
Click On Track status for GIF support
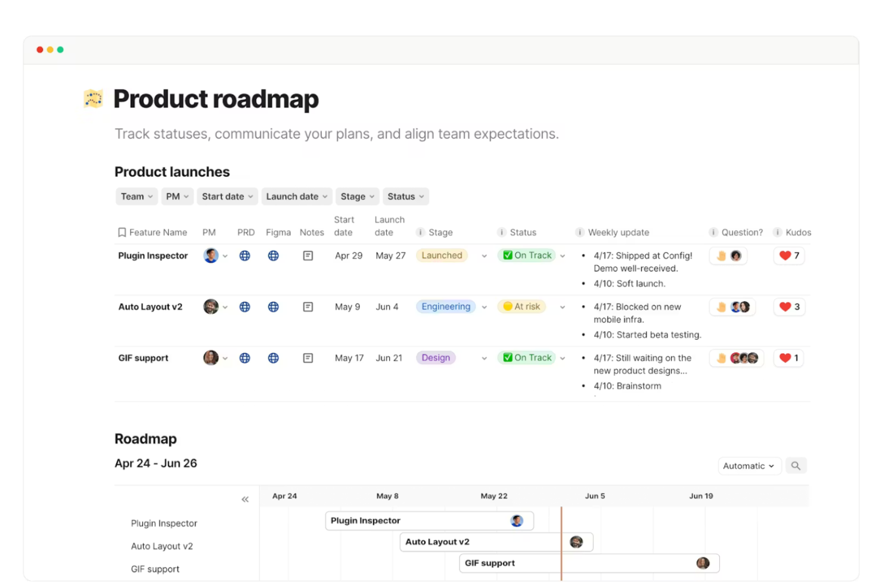tap(527, 358)
